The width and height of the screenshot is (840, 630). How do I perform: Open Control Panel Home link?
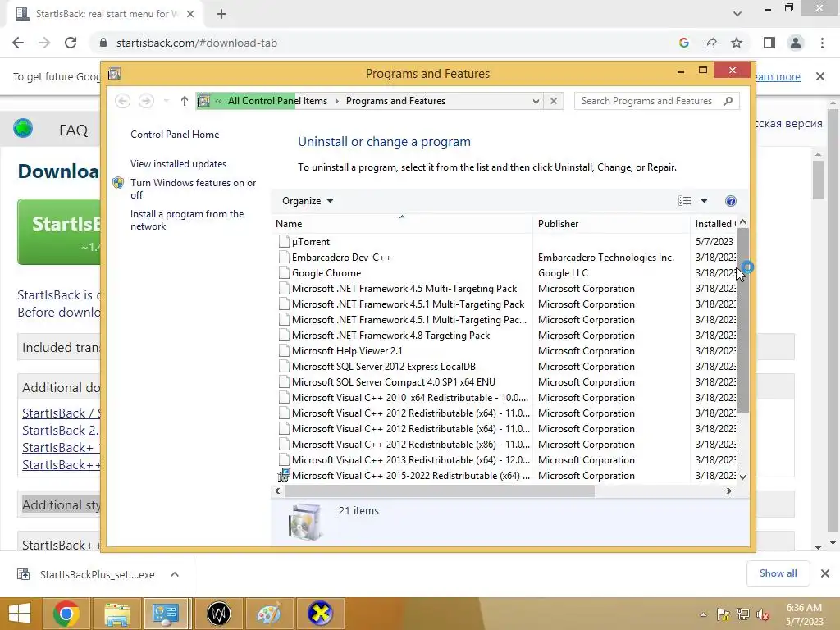click(175, 135)
